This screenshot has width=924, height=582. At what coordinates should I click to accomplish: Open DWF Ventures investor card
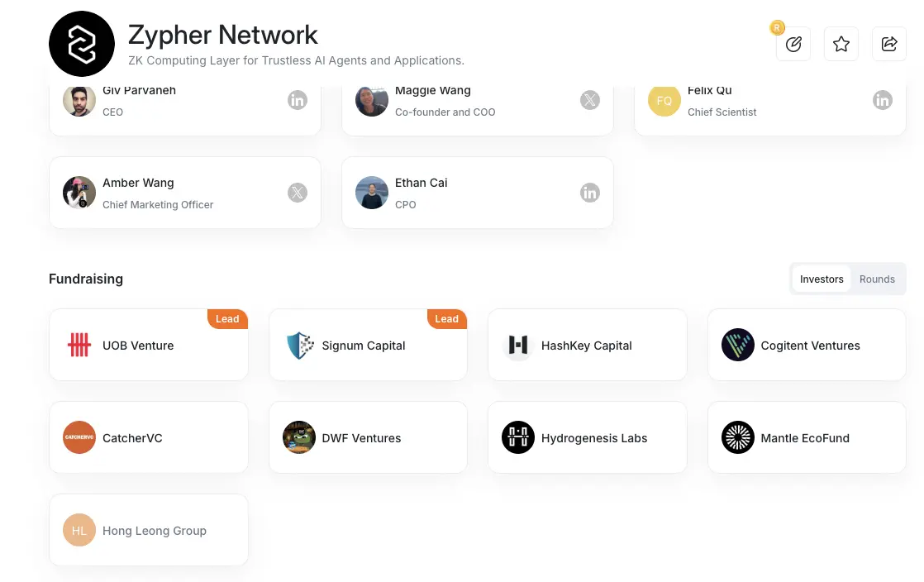(368, 438)
